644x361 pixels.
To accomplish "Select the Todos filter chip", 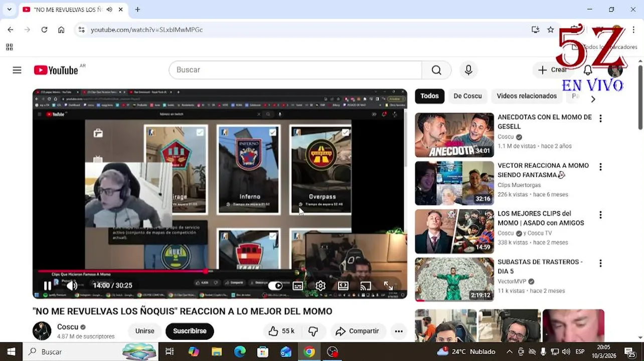I will tap(429, 96).
